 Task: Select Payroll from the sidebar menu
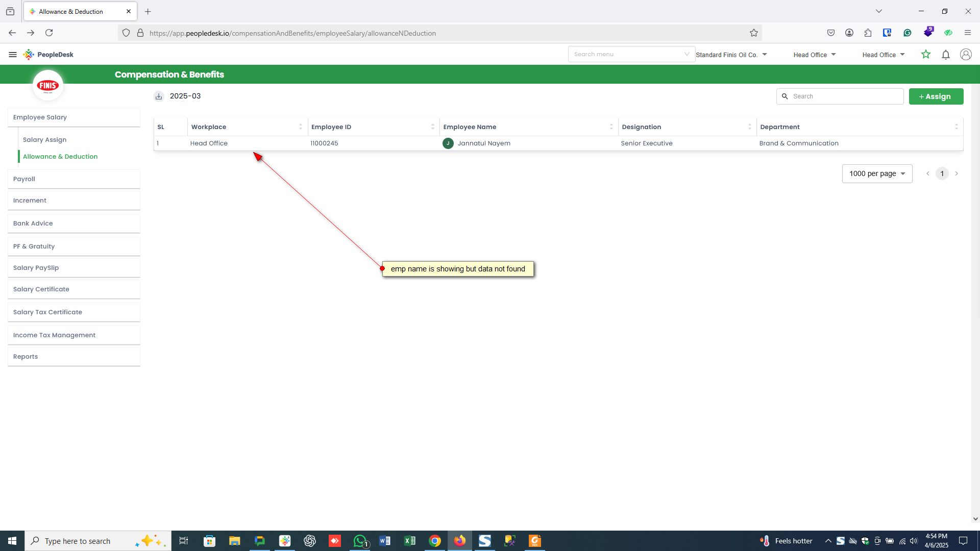(24, 179)
